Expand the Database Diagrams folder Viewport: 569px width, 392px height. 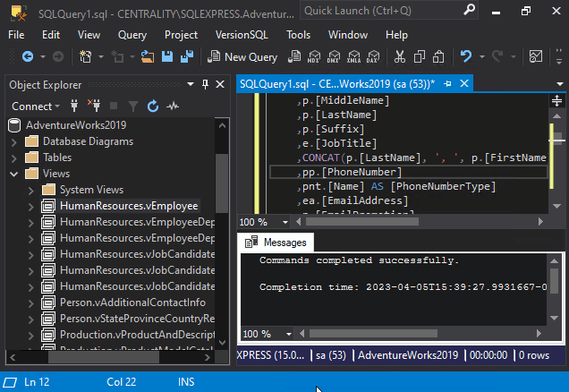14,142
